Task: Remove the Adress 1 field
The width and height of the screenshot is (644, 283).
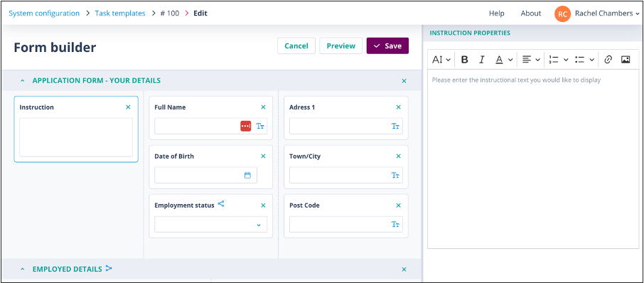Action: 398,107
